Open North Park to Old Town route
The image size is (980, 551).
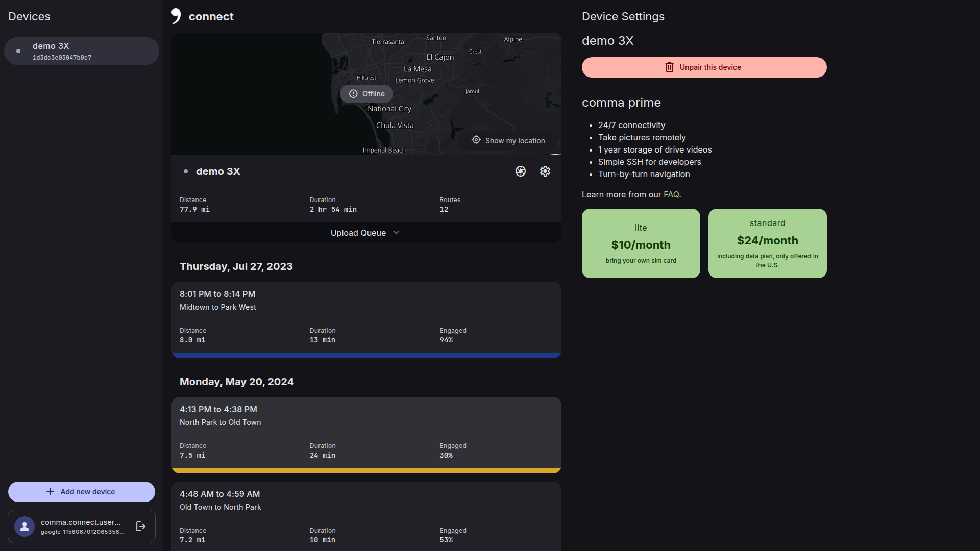pos(366,431)
